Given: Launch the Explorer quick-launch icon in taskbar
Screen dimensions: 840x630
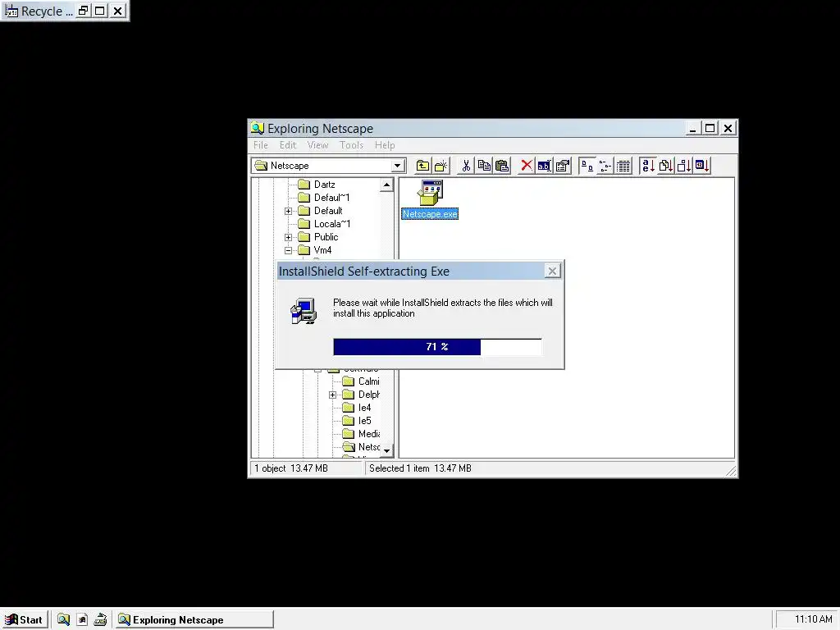Looking at the screenshot, I should 64,620.
